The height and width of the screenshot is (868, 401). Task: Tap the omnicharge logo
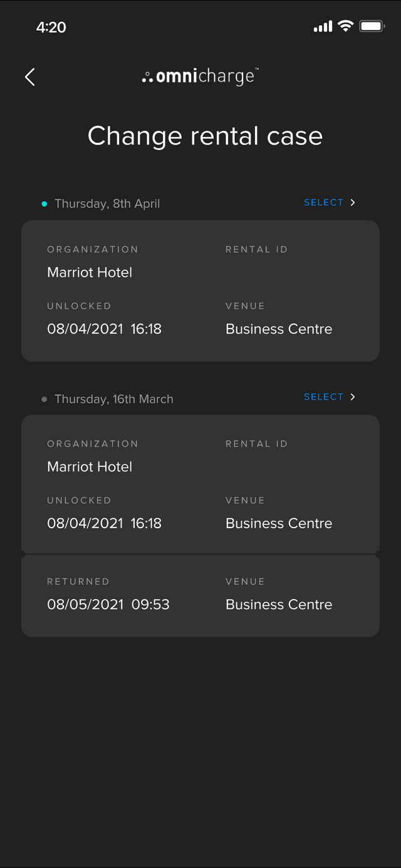[200, 77]
